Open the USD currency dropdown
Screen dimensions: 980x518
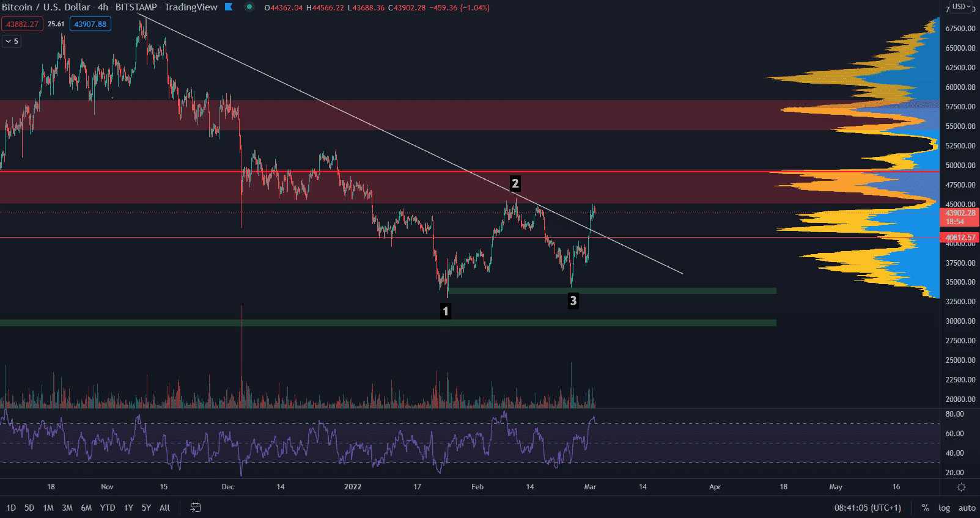(x=961, y=7)
